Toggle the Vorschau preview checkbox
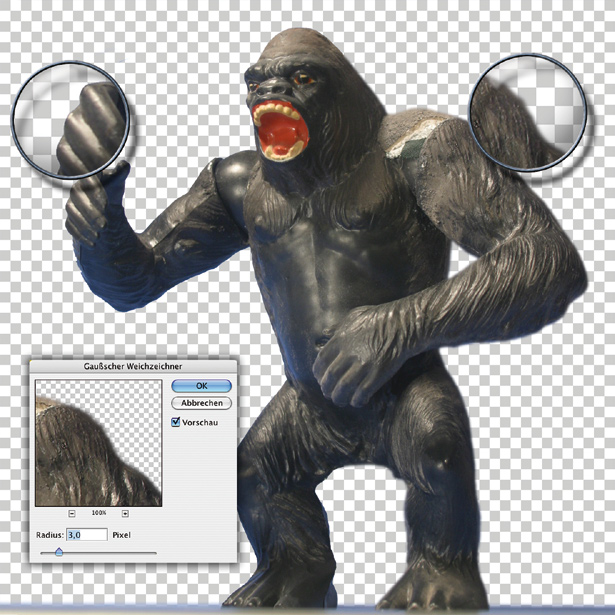The height and width of the screenshot is (615, 615). (x=175, y=422)
